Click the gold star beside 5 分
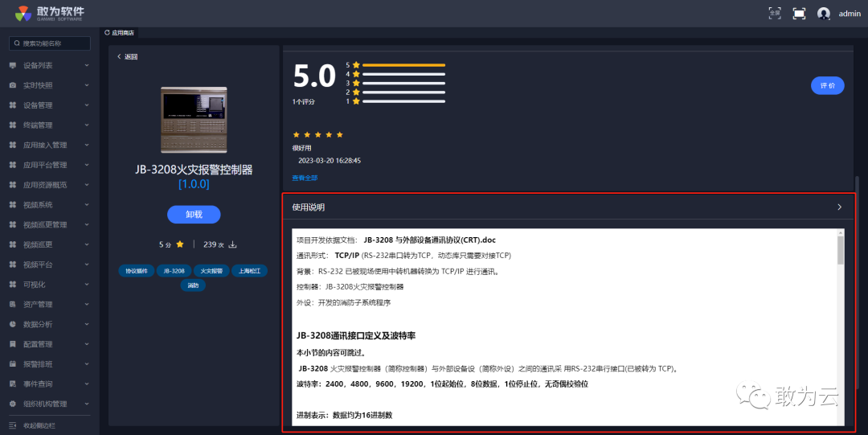The height and width of the screenshot is (435, 868). [180, 244]
